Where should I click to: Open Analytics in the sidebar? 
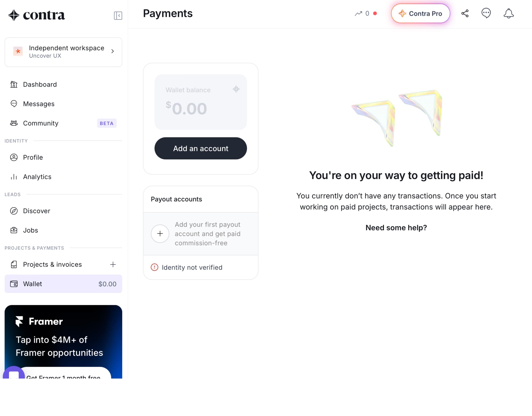[63, 177]
